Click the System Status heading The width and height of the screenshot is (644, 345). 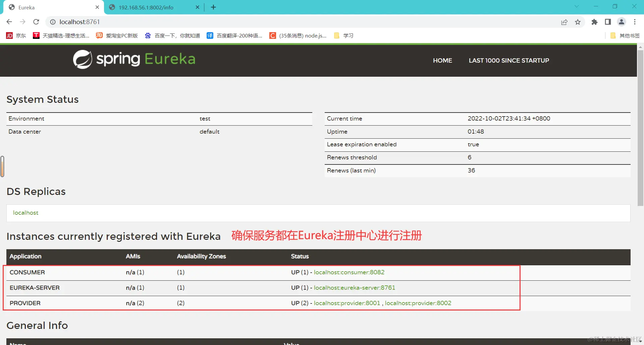pyautogui.click(x=43, y=99)
